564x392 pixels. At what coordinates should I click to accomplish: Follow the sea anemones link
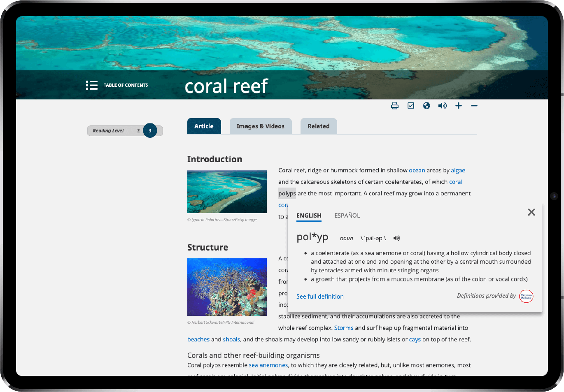click(x=268, y=365)
